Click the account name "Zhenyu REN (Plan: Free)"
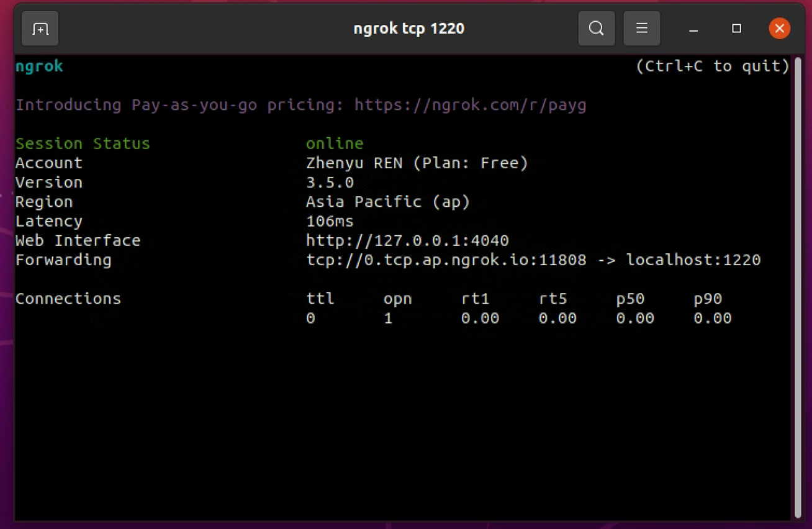 417,163
